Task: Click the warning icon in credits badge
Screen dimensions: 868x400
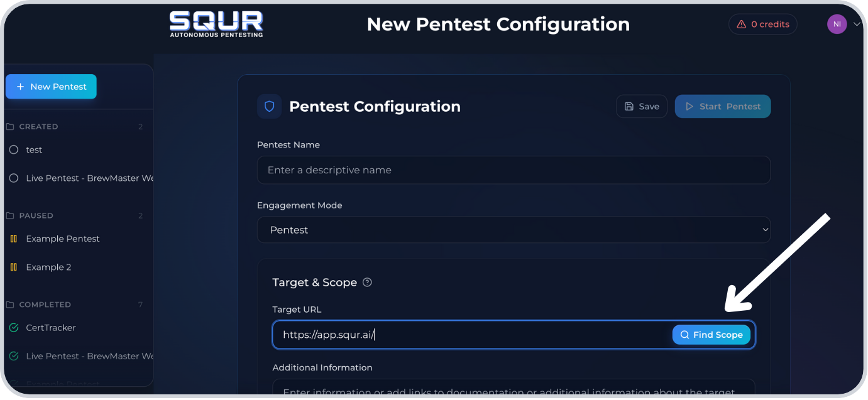Action: (742, 24)
